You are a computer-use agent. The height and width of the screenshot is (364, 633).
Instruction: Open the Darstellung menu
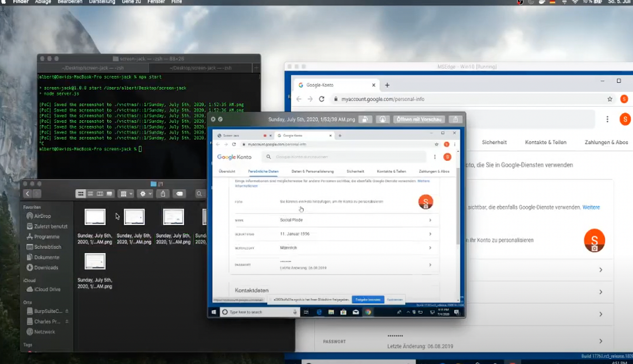(102, 2)
